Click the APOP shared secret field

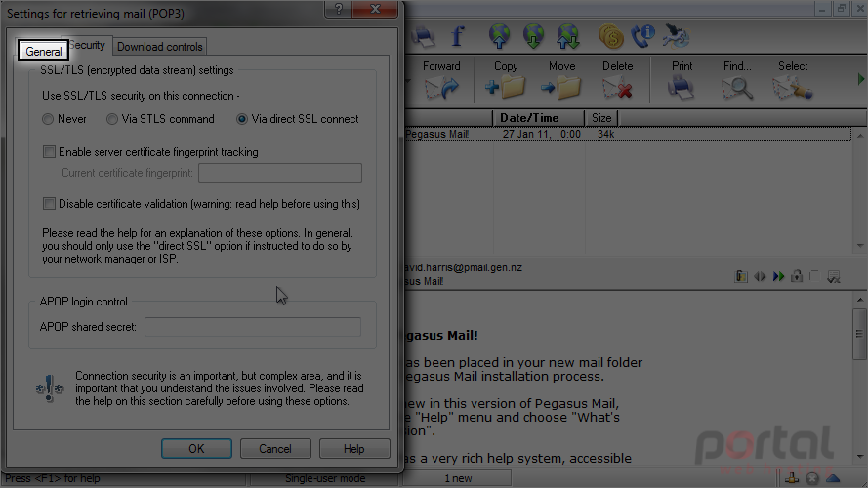tap(253, 326)
